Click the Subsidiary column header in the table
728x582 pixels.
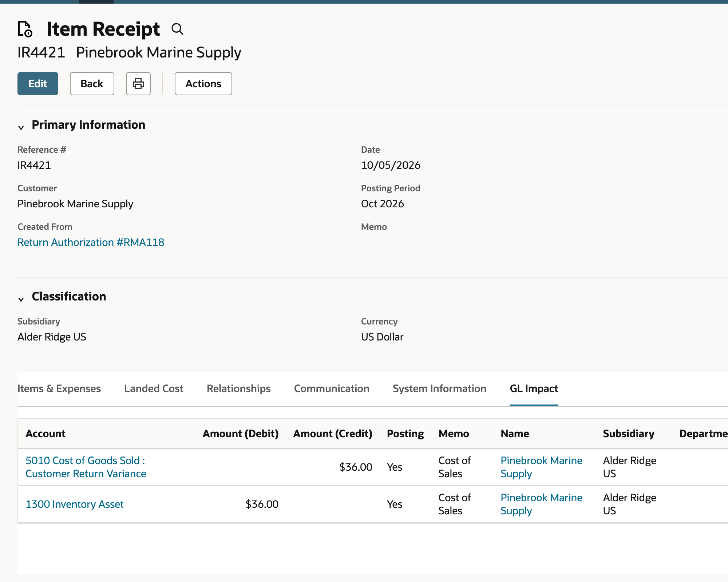pyautogui.click(x=629, y=434)
